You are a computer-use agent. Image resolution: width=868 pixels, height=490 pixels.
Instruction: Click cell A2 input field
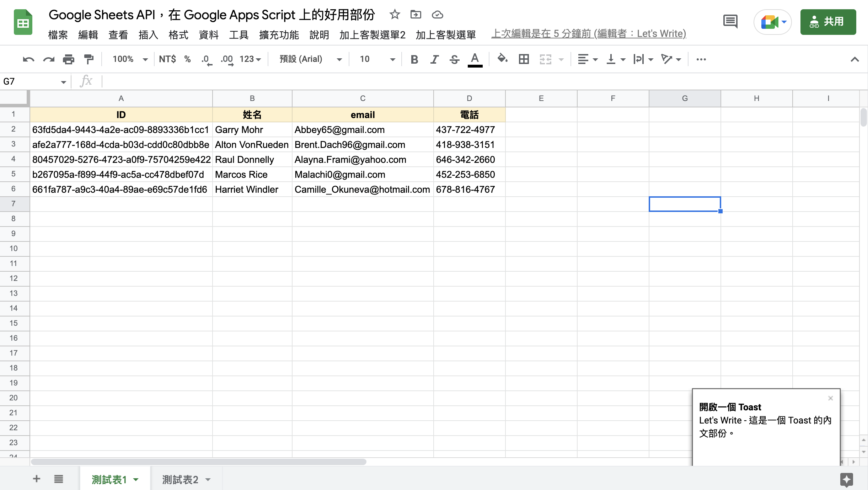122,129
